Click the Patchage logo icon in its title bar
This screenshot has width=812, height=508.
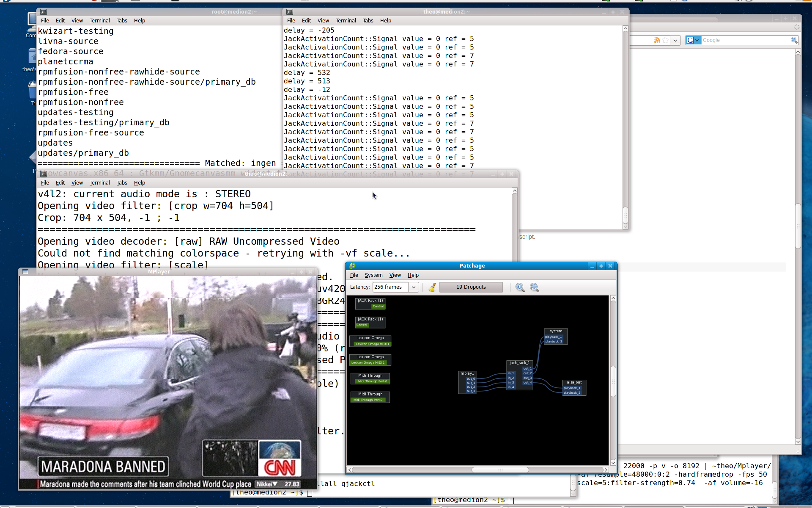[352, 266]
